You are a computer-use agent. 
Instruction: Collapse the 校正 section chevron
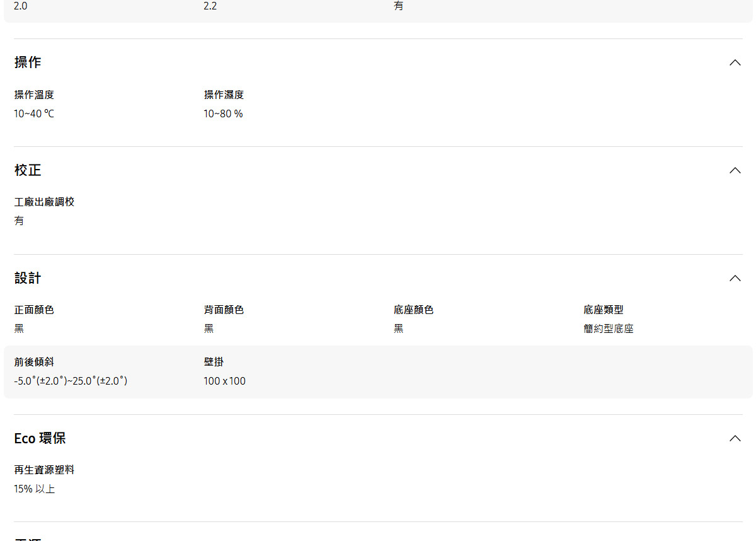735,170
